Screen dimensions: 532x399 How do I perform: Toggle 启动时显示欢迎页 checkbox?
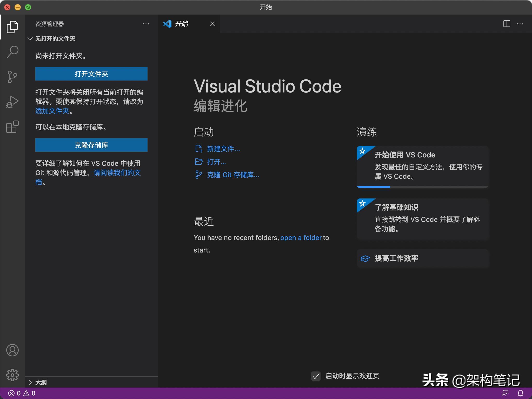click(316, 376)
